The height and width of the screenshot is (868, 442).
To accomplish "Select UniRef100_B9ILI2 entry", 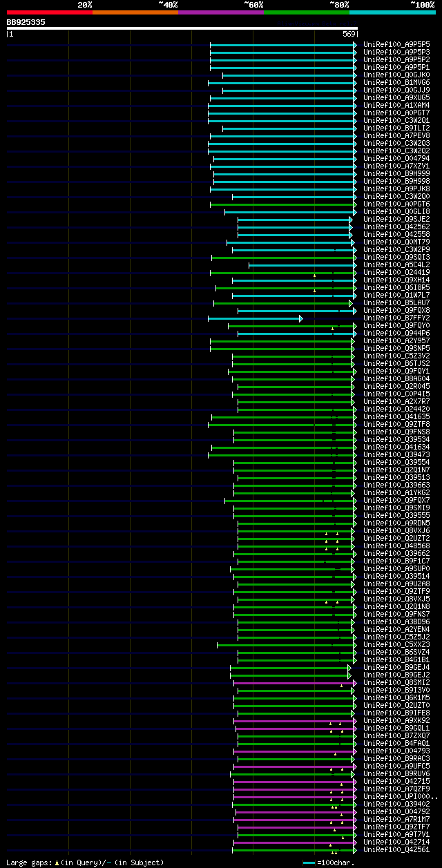I will pos(396,128).
